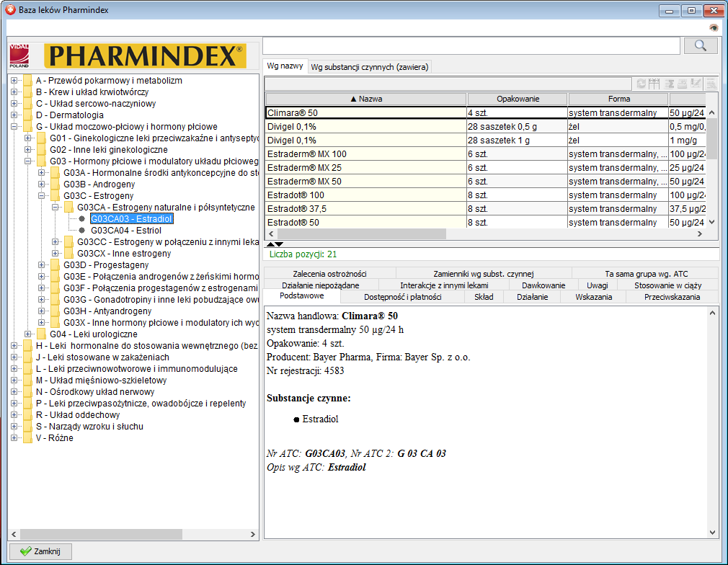This screenshot has height=565, width=728.
Task: Click the list search icon in grid toolbar
Action: point(711,84)
